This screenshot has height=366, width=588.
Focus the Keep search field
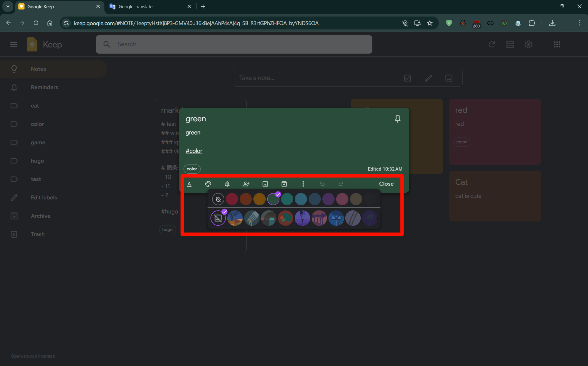pyautogui.click(x=234, y=44)
